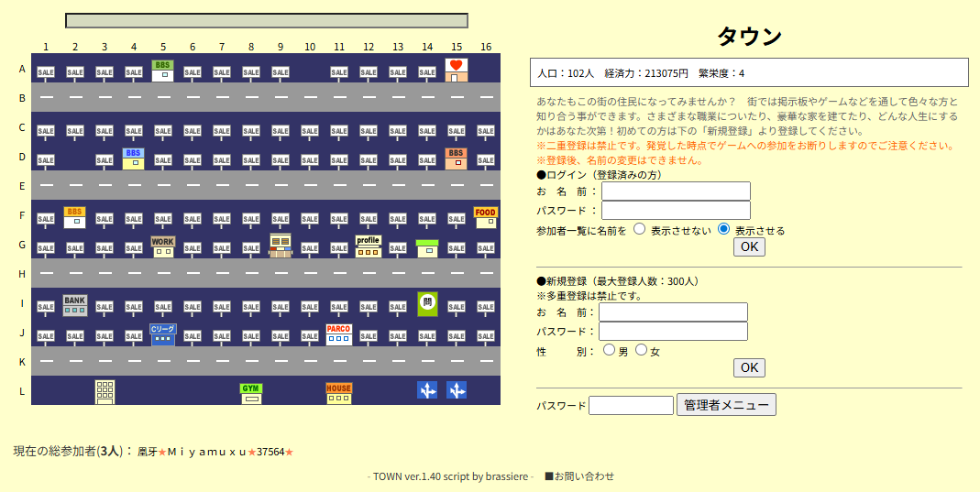The width and height of the screenshot is (980, 492).
Task: Click the OK button under login
Action: pyautogui.click(x=749, y=246)
